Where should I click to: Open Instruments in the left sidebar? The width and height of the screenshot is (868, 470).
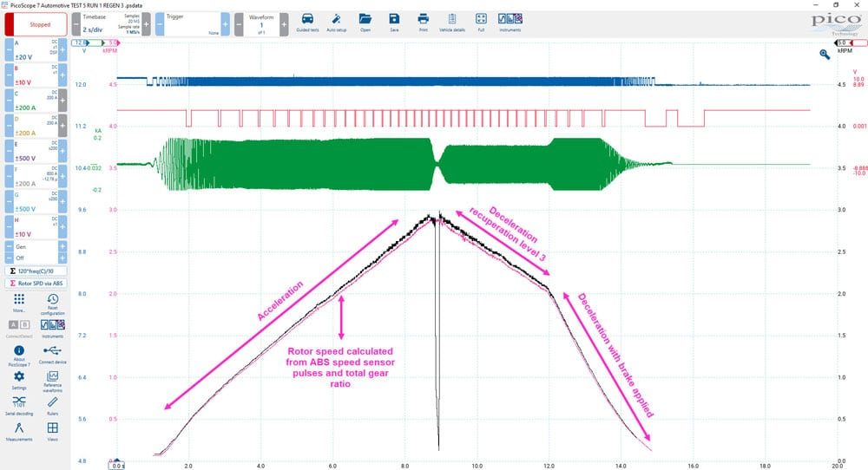pos(53,329)
